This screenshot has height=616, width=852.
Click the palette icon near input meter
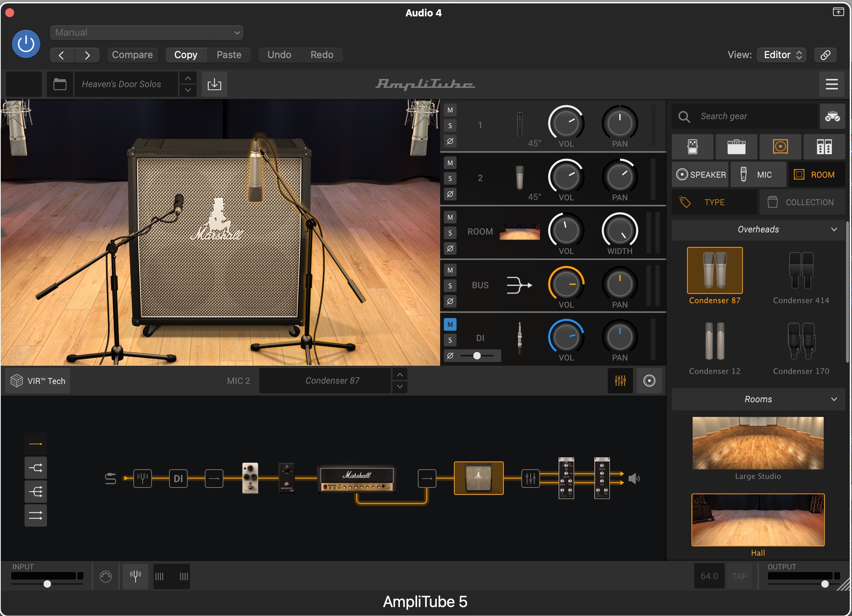point(105,576)
